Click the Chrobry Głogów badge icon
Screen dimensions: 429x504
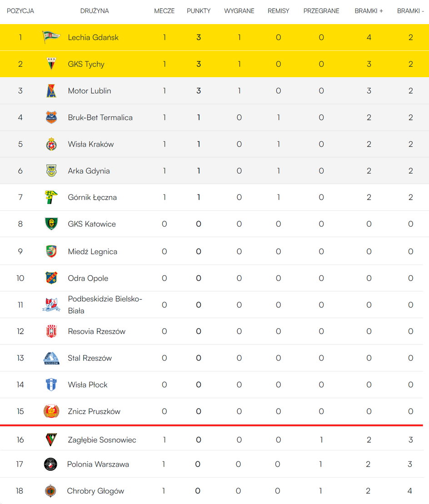pyautogui.click(x=50, y=491)
